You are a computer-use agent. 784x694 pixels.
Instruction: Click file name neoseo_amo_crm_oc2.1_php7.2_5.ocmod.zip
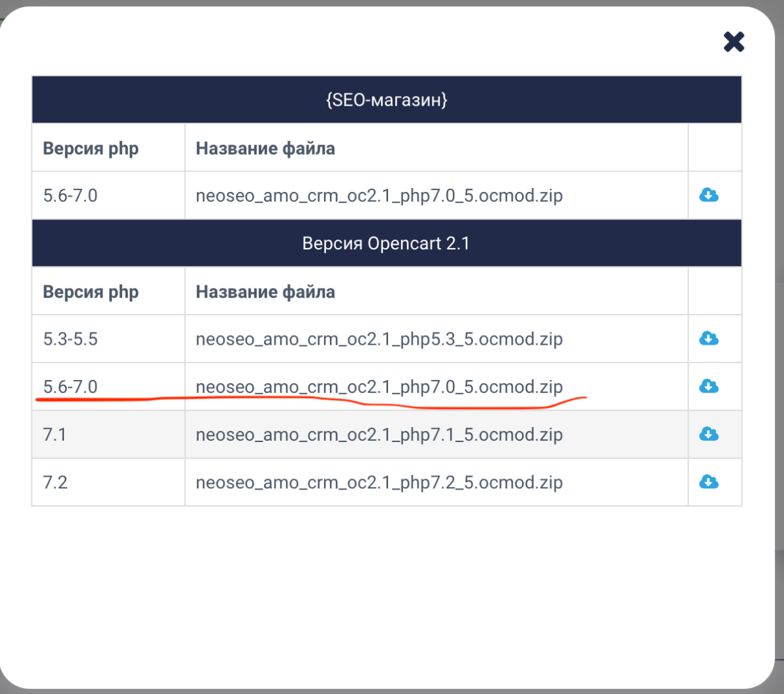click(379, 482)
